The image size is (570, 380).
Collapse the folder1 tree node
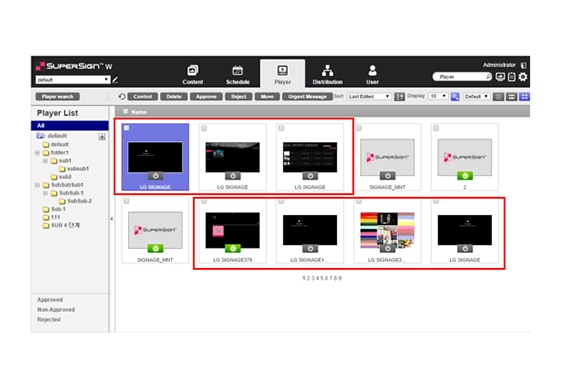click(x=37, y=153)
